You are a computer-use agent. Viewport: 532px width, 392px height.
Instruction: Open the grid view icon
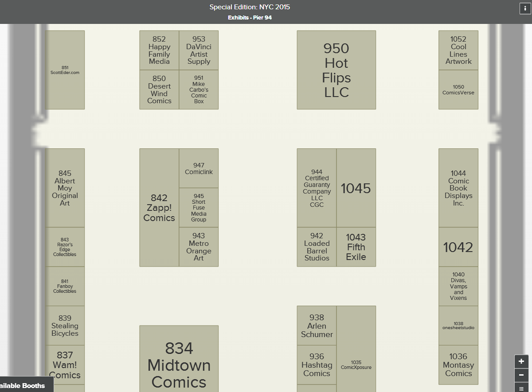tap(521, 388)
